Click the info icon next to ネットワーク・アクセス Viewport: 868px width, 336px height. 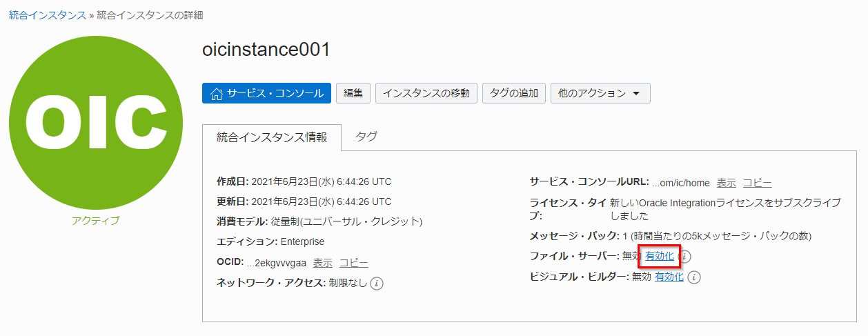tap(377, 284)
